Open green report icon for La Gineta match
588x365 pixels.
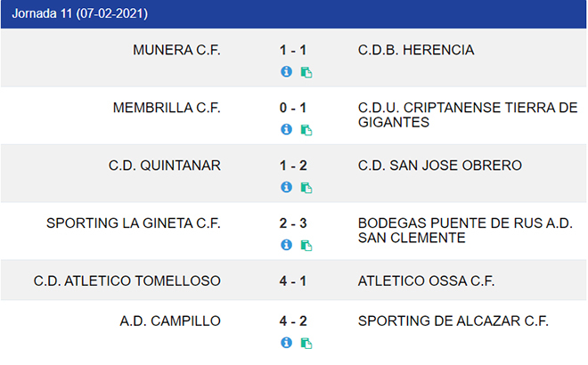click(x=306, y=246)
